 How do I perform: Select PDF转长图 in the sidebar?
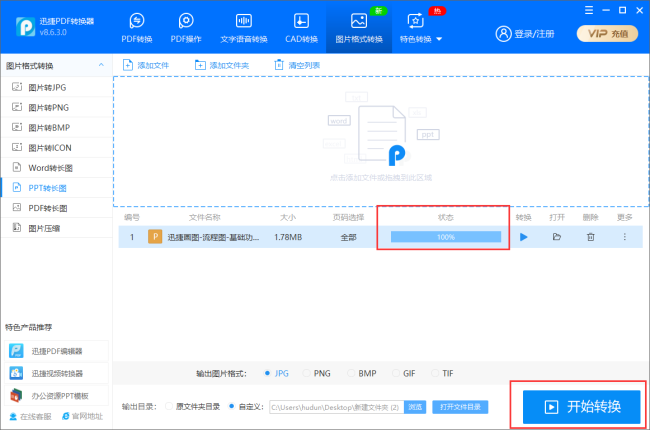(57, 208)
